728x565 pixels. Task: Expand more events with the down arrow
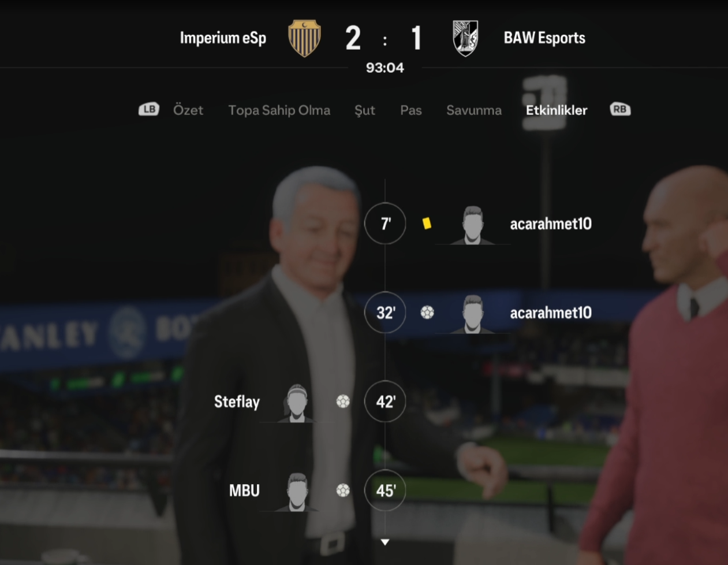(x=385, y=542)
